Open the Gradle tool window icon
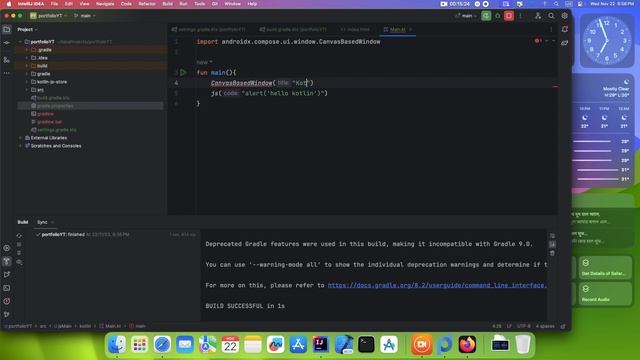Viewport: 640px width, 360px height. (x=564, y=43)
